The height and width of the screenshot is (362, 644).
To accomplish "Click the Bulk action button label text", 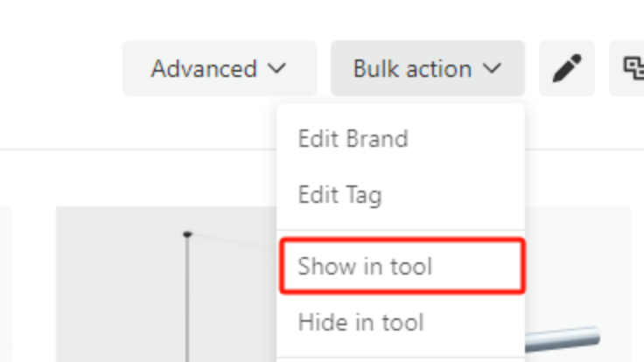I will click(x=412, y=68).
